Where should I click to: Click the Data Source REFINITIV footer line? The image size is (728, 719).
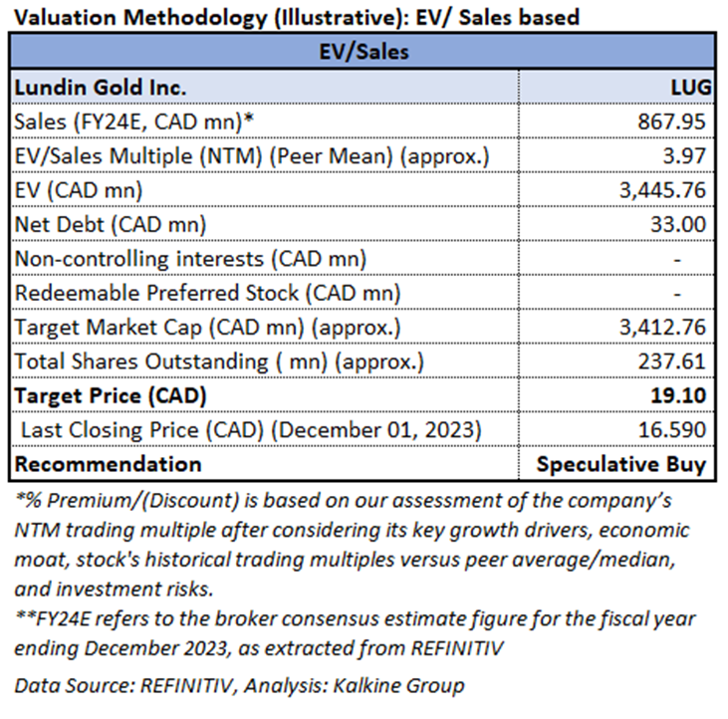pos(239,685)
